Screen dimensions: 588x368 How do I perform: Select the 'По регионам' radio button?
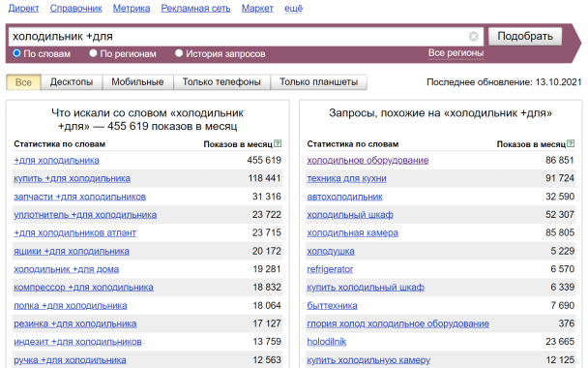93,53
